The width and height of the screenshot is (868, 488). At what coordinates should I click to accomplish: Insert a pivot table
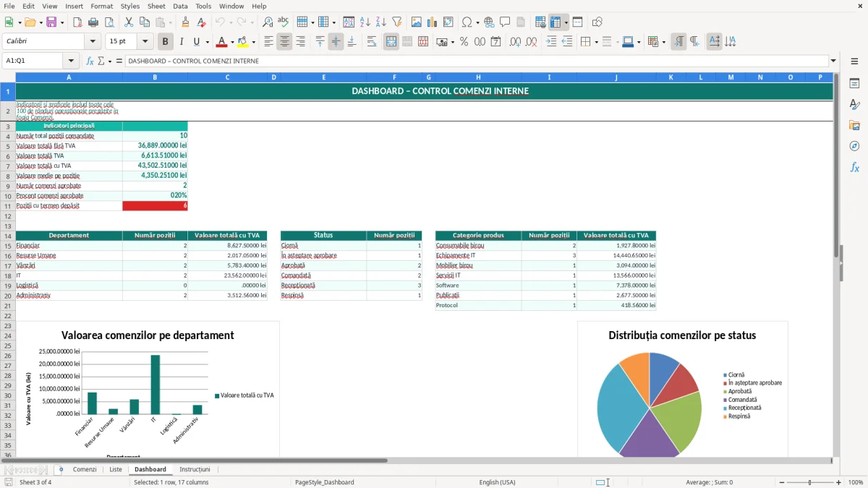[x=448, y=22]
